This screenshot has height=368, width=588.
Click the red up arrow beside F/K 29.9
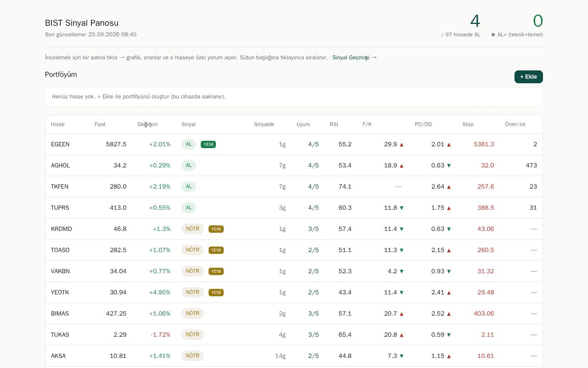coord(401,144)
